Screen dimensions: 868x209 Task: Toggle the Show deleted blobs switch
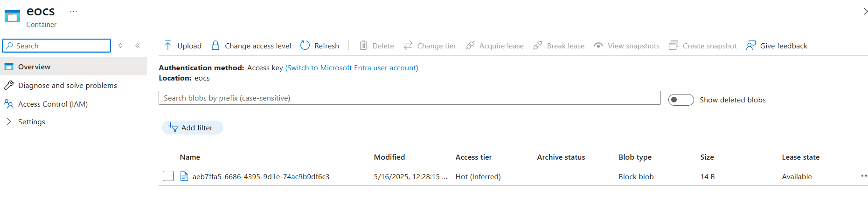click(x=681, y=100)
